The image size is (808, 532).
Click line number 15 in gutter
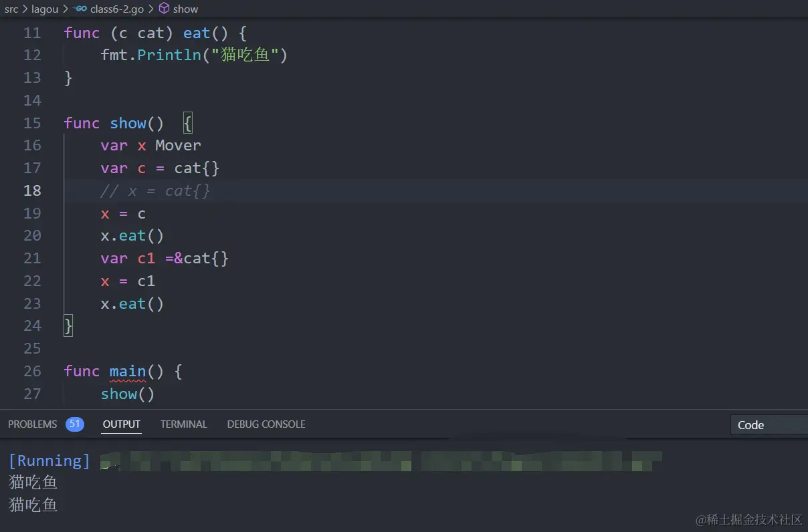(32, 123)
